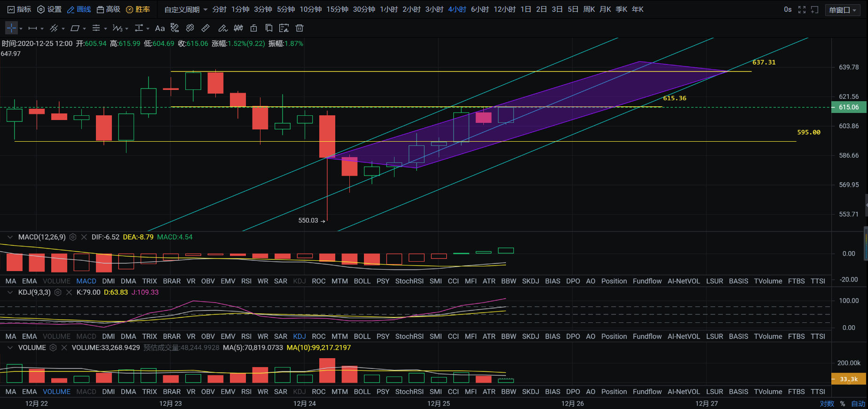Image resolution: width=868 pixels, height=409 pixels.
Task: Open KDJ indicator settings gear
Action: 58,292
